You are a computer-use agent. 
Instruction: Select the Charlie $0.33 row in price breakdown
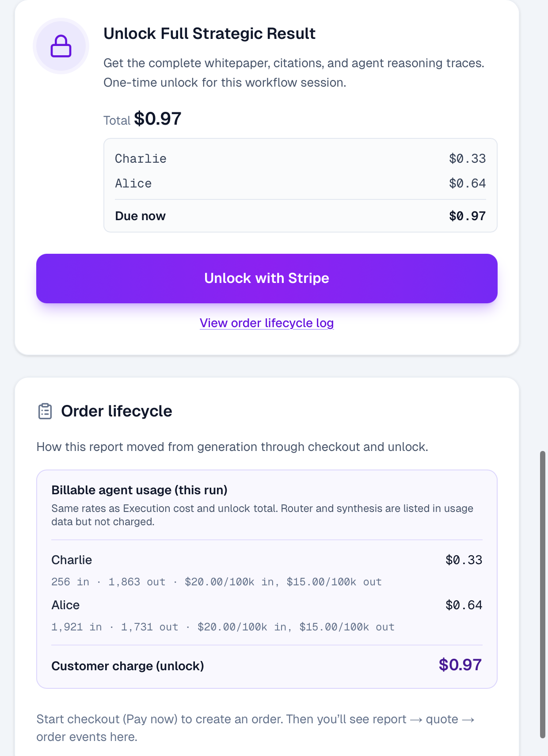point(301,159)
